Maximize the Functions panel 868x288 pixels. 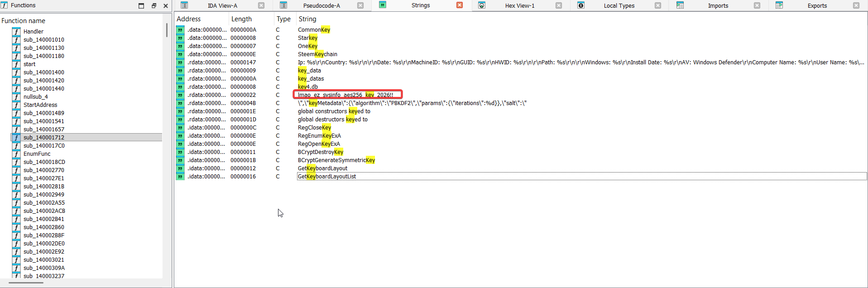(x=141, y=5)
